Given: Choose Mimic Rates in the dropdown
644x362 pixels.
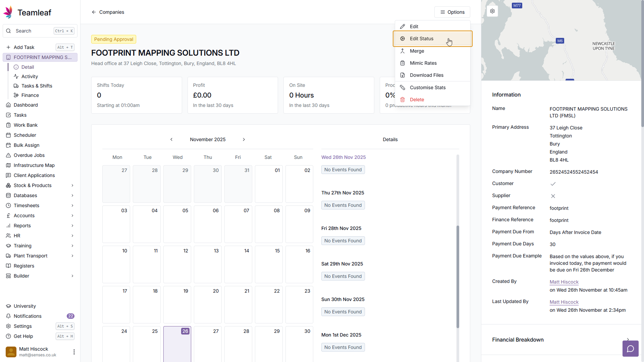Looking at the screenshot, I should coord(423,63).
